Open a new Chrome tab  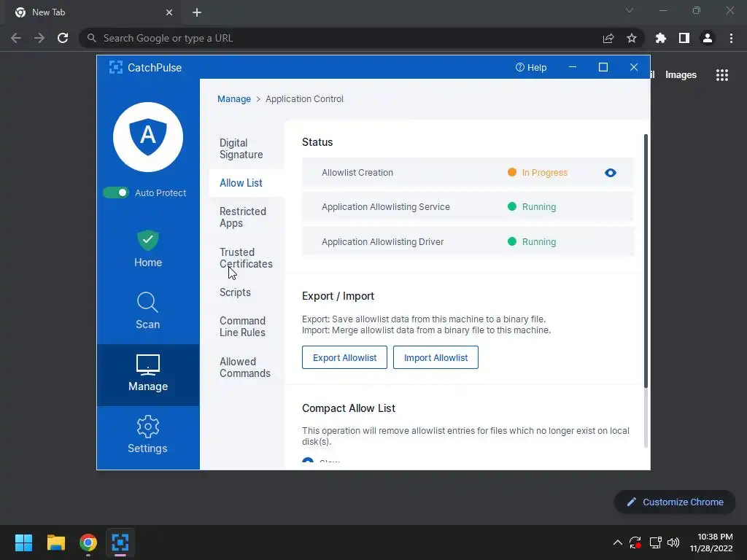click(197, 12)
